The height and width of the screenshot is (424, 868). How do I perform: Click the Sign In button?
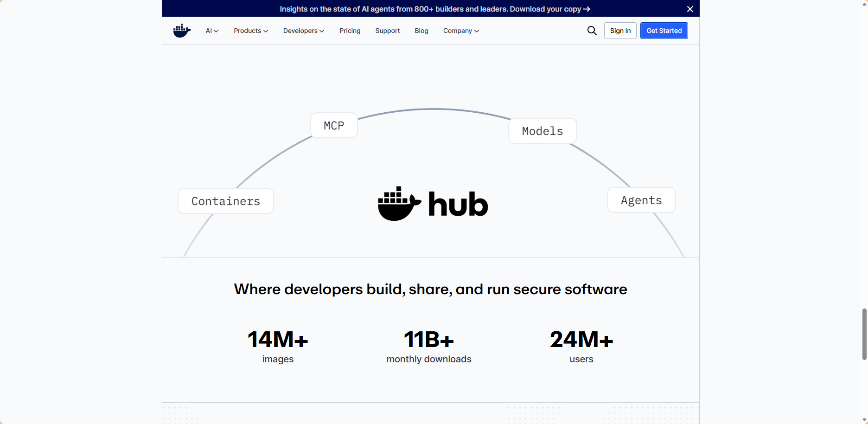click(x=620, y=31)
